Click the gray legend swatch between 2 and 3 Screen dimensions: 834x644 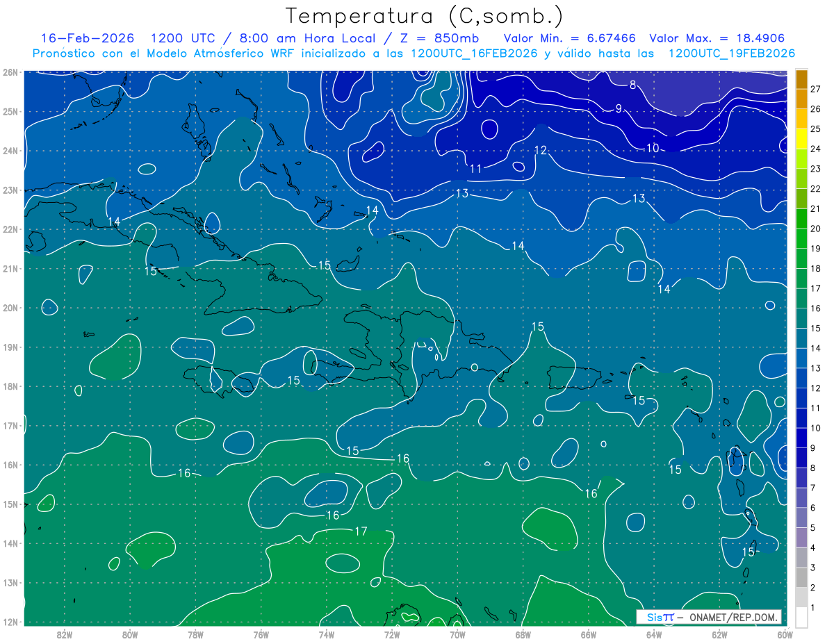point(802,578)
